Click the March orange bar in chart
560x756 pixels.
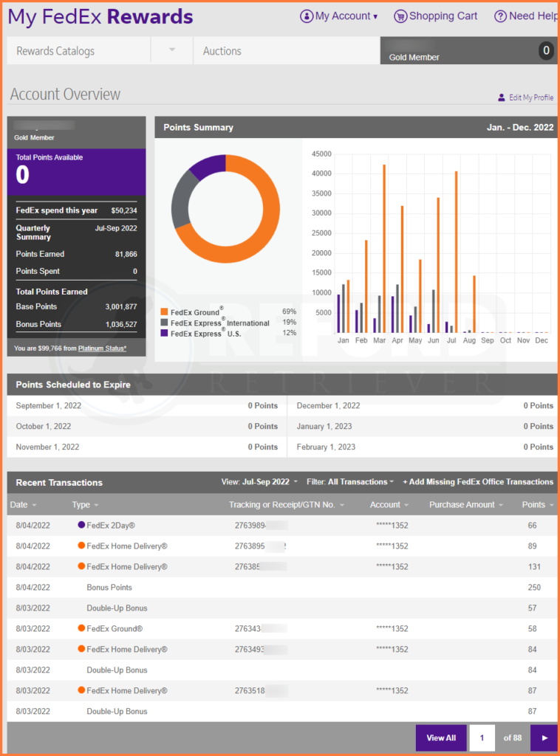384,249
